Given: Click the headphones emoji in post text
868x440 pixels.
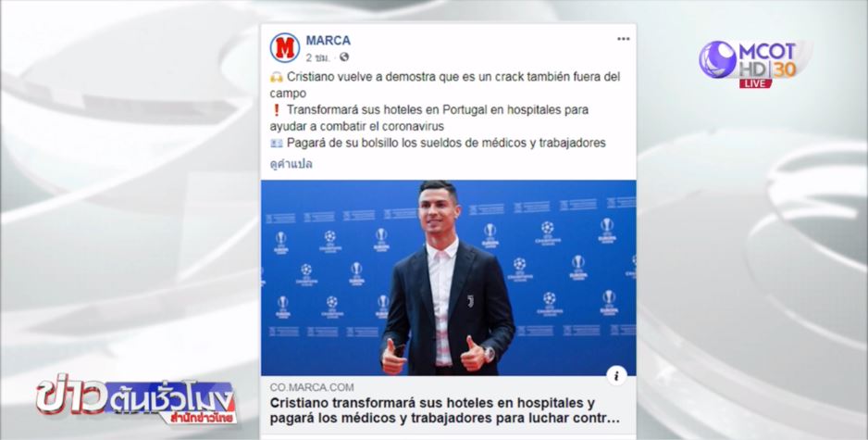Looking at the screenshot, I should click(277, 77).
